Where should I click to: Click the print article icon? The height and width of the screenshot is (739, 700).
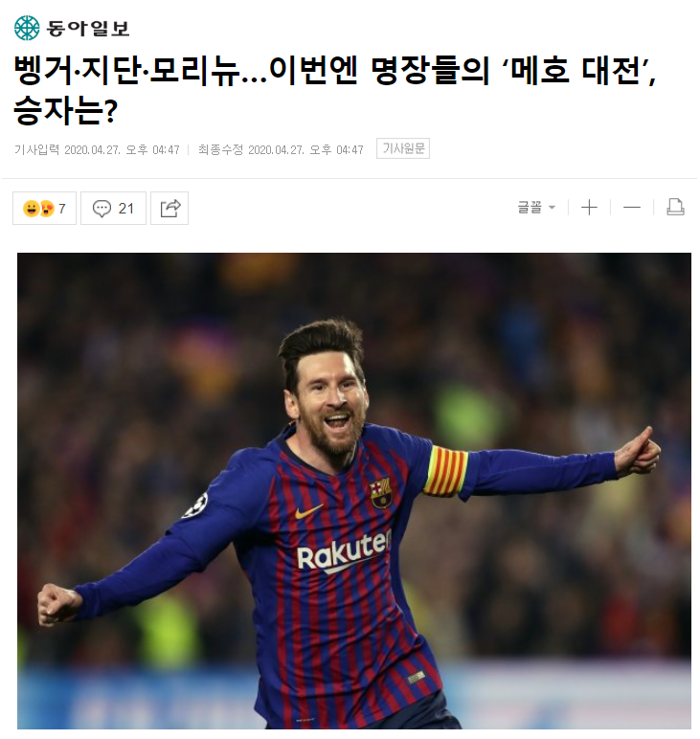click(675, 207)
